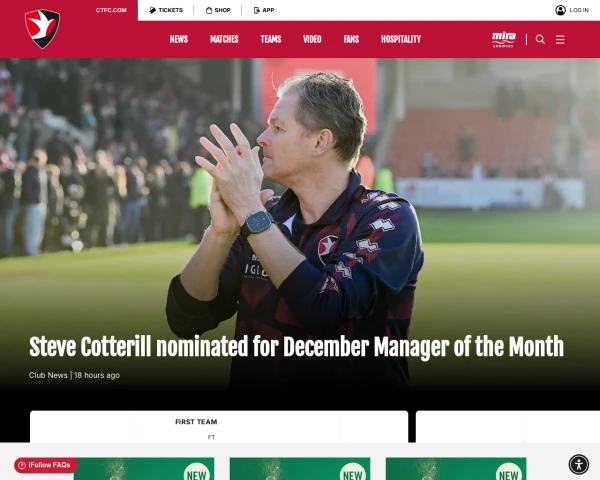This screenshot has height=480, width=600.
Task: Open the Matches menu
Action: (x=224, y=39)
